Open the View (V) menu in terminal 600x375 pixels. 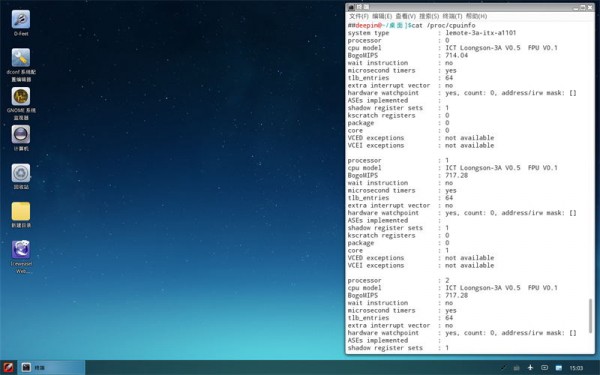[x=405, y=16]
